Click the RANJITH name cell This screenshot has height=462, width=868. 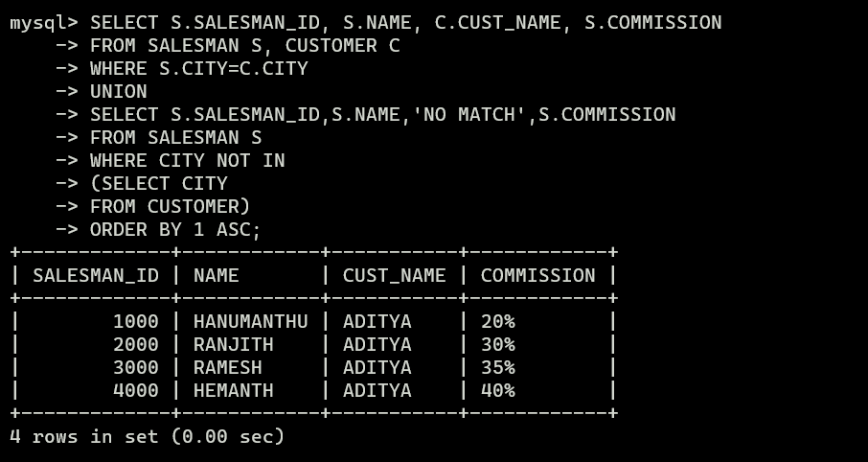point(233,344)
